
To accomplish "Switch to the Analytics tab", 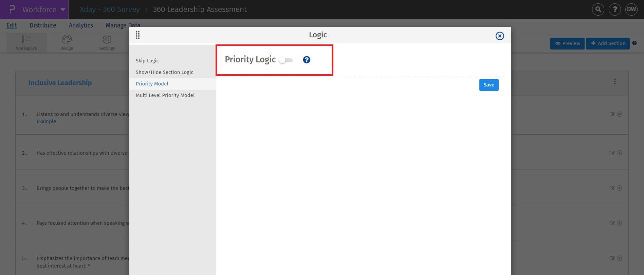I will 81,25.
